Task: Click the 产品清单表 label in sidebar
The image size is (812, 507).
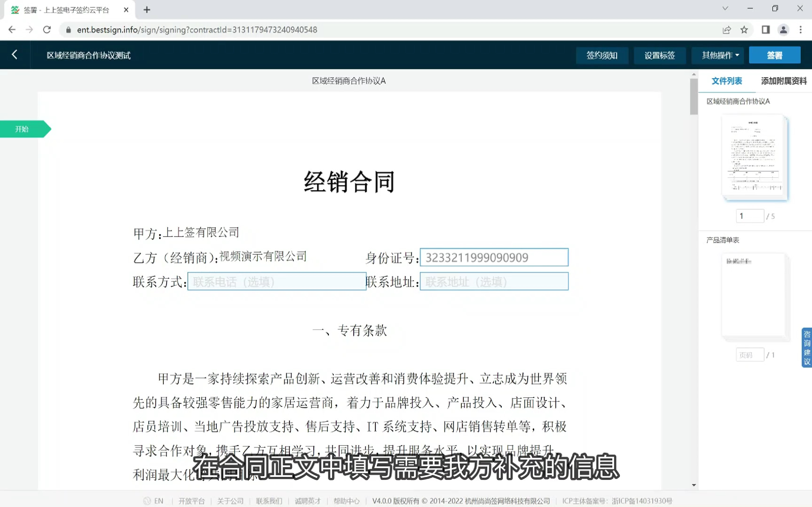Action: tap(723, 240)
